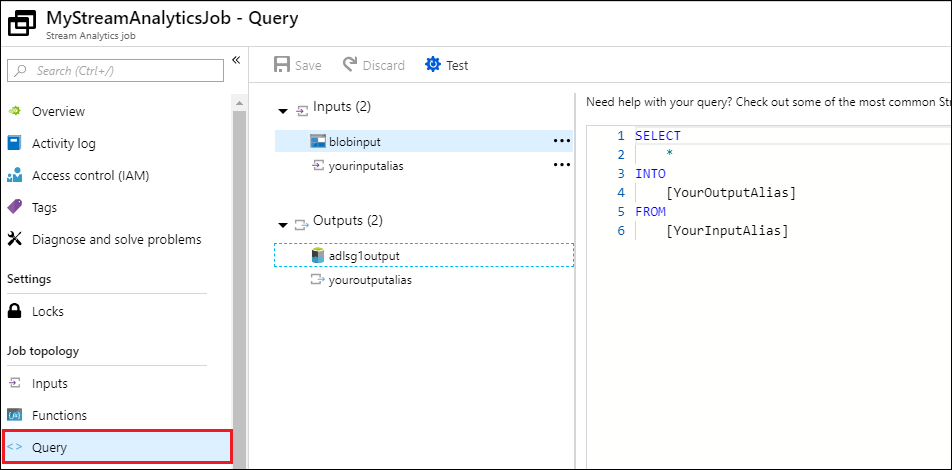Click the FROM keyword on line 5
The width and height of the screenshot is (952, 470).
pyautogui.click(x=650, y=212)
